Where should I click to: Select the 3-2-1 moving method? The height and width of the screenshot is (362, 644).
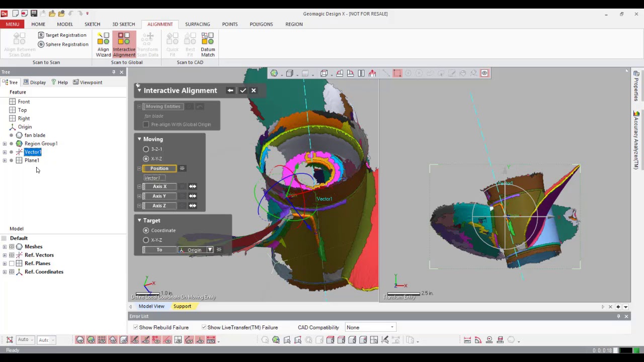click(146, 149)
